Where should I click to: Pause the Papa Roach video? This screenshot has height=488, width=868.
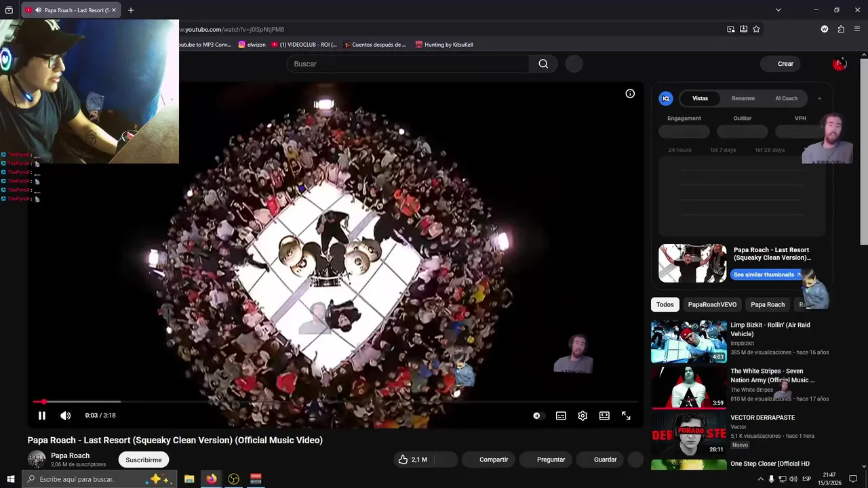pos(42,415)
